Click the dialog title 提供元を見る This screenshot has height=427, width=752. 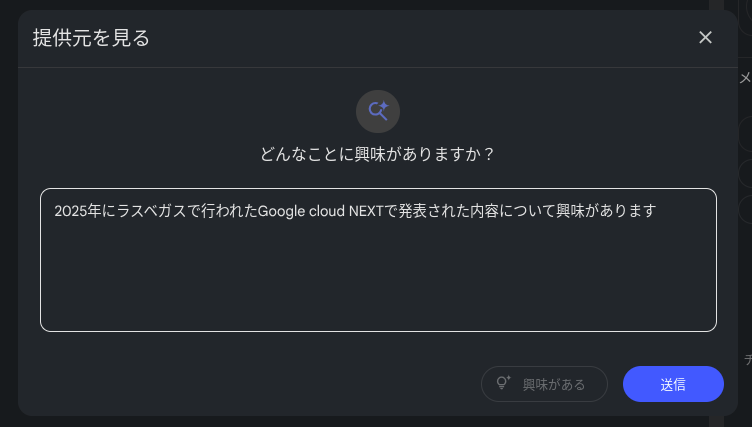point(91,38)
